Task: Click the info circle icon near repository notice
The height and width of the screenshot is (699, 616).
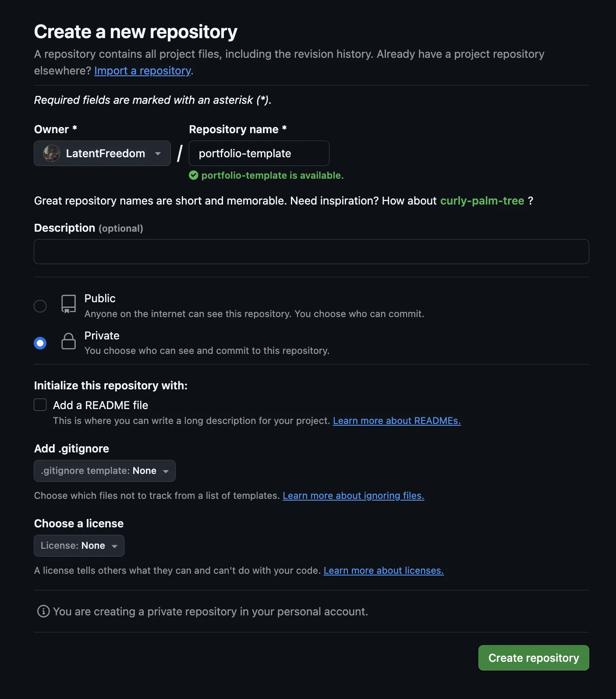Action: (42, 611)
